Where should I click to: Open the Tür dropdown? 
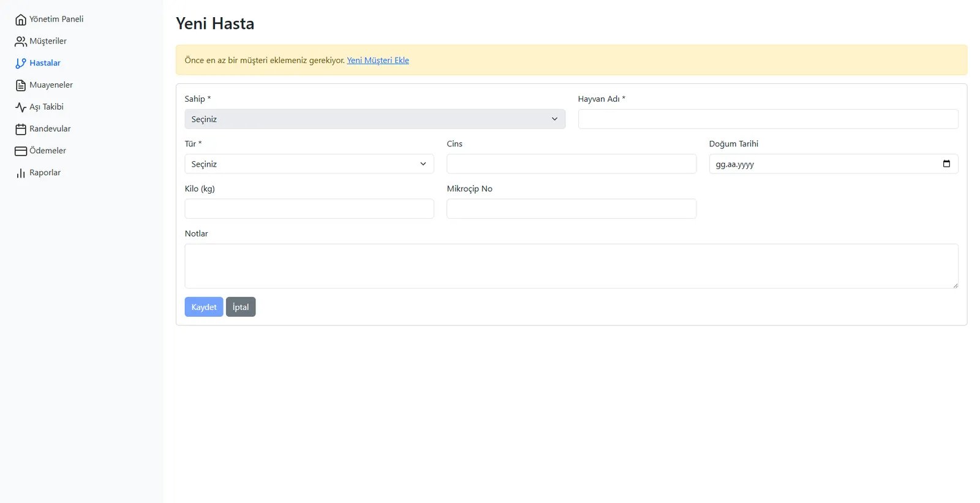(309, 164)
